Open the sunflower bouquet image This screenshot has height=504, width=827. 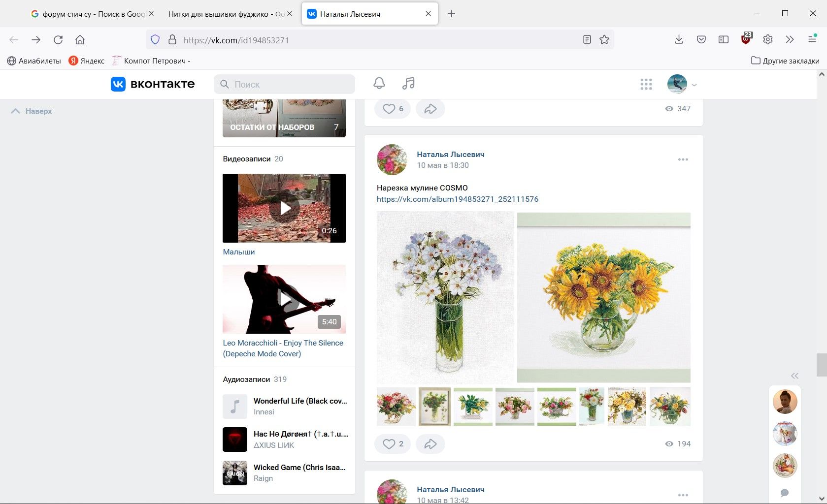603,297
